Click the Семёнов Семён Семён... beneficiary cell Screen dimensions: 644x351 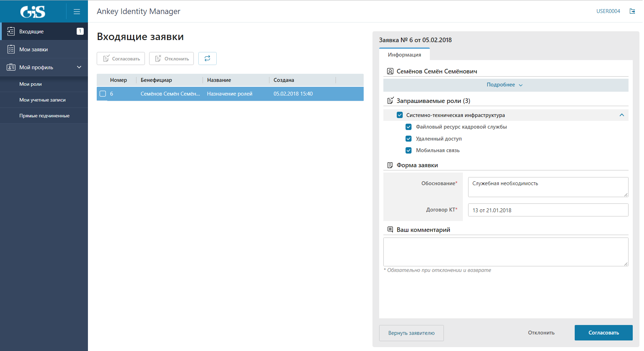(x=170, y=94)
